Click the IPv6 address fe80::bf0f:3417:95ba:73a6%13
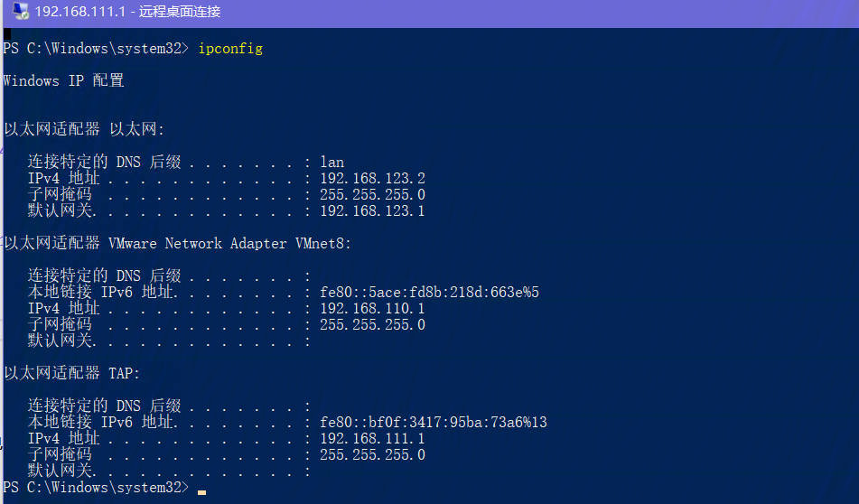 [434, 423]
